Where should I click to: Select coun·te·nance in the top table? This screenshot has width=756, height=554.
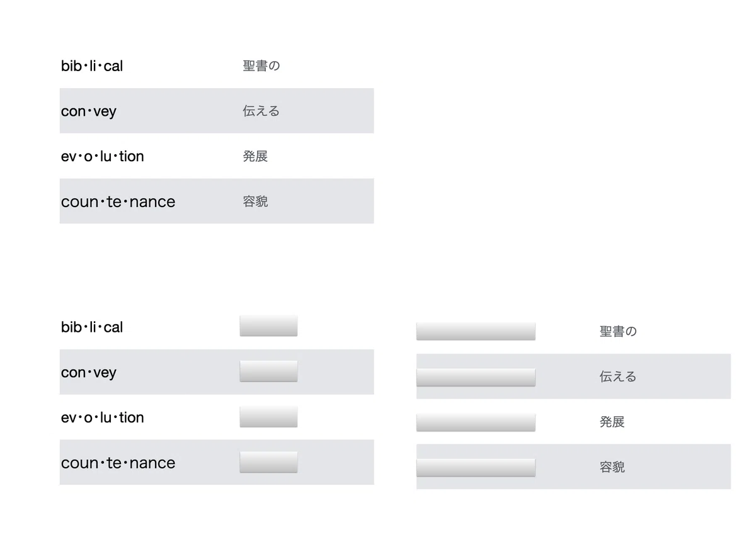coord(118,201)
